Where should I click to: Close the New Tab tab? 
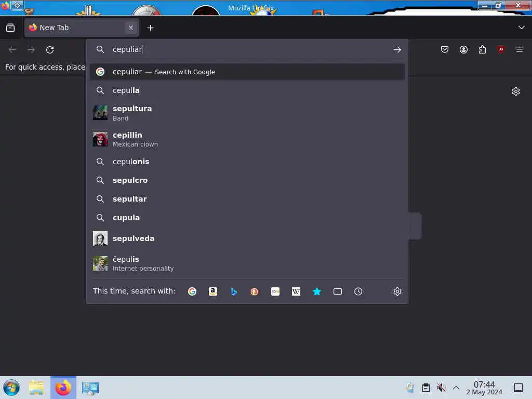[131, 28]
